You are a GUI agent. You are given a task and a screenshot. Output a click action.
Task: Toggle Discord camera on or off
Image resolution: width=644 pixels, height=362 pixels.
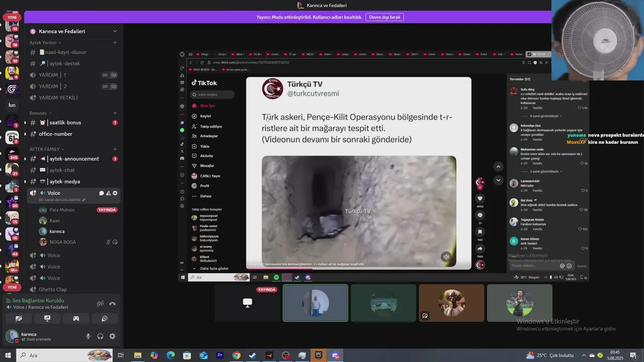(x=19, y=318)
